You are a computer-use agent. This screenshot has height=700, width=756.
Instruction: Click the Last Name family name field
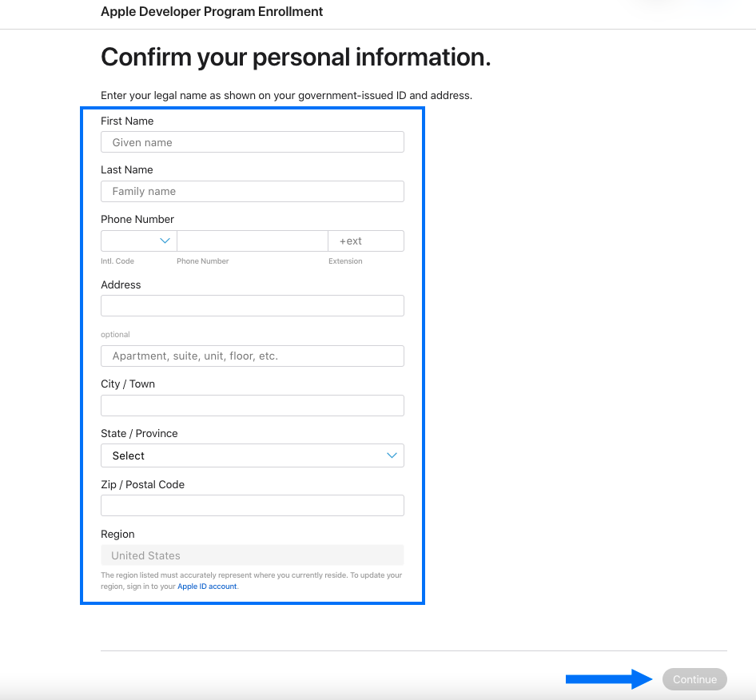coord(252,192)
